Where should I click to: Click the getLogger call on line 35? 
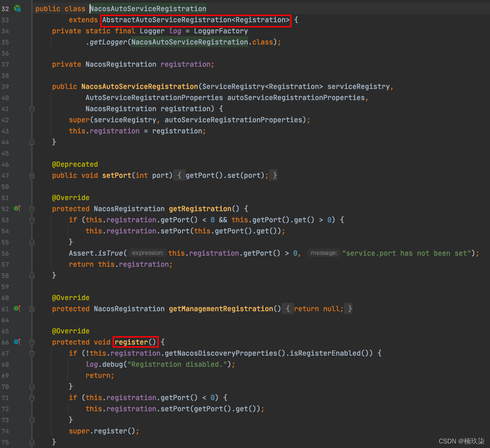coord(108,42)
